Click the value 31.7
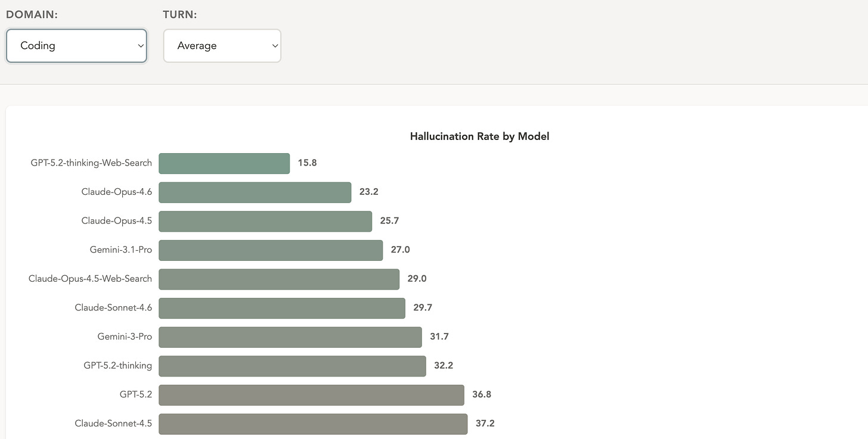868x439 pixels. (x=439, y=337)
